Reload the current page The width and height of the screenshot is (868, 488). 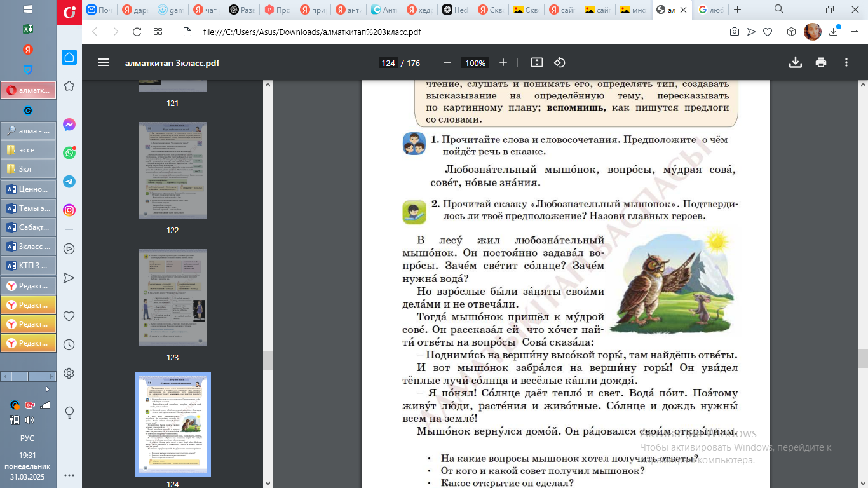[137, 32]
